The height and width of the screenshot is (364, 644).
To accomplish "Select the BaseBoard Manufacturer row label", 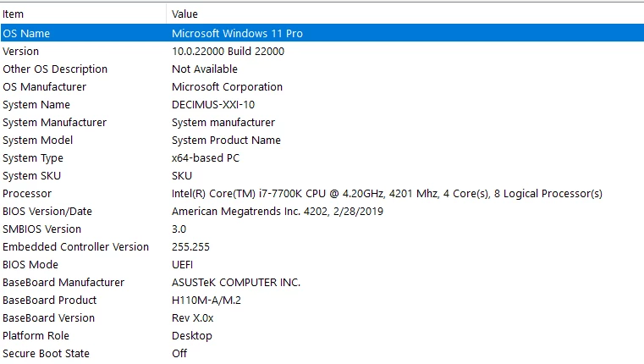I will [x=63, y=282].
